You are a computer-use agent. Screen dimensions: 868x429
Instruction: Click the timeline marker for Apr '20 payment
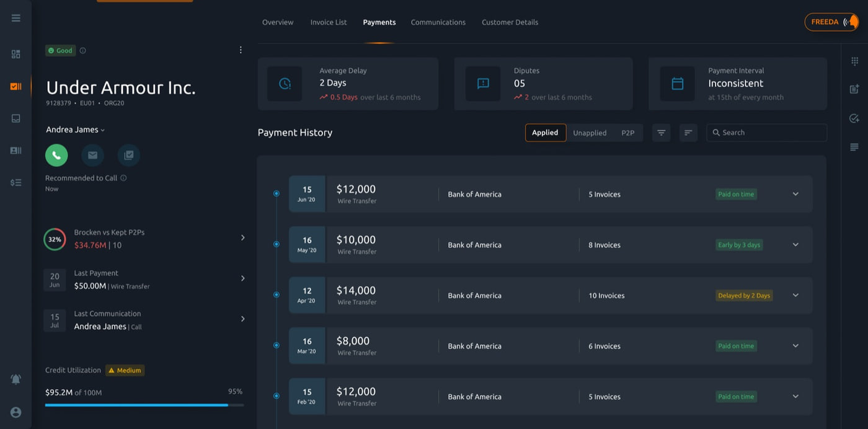(x=277, y=294)
